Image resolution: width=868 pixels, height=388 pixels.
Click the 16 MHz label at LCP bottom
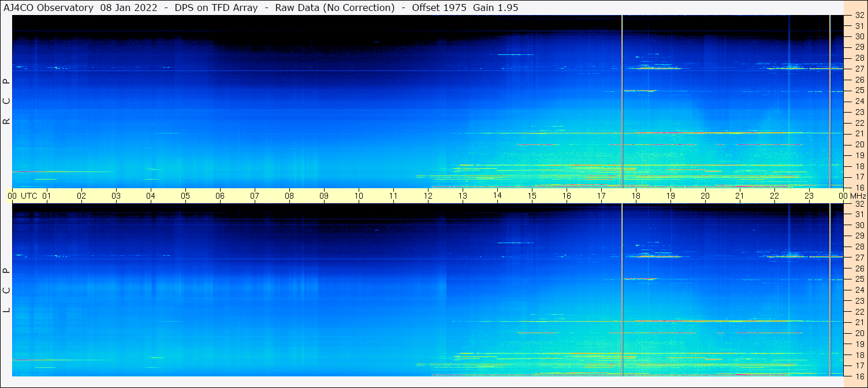pos(859,375)
